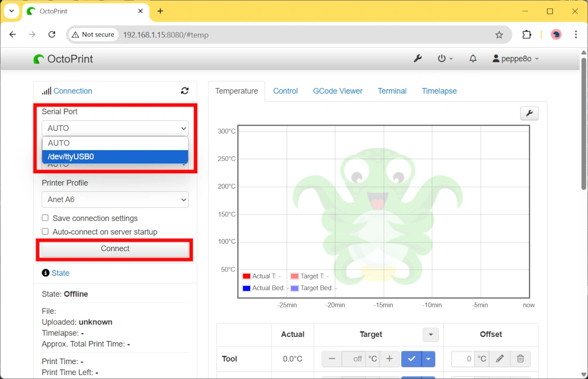The image size is (588, 379).
Task: Confirm Tool target temperature with checkmark
Action: coord(412,359)
